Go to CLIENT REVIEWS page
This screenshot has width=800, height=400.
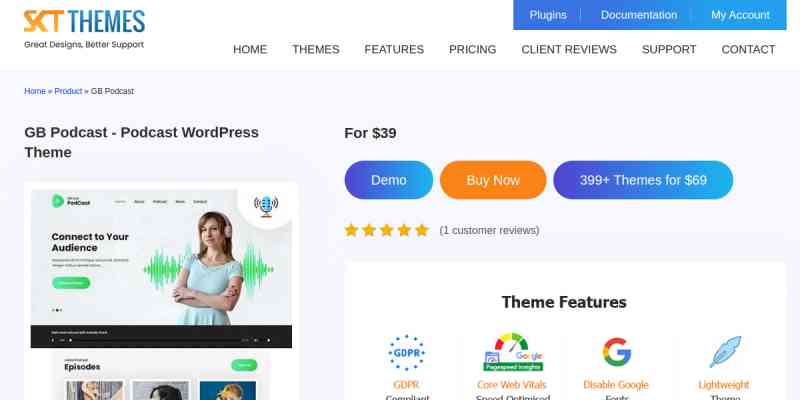(569, 49)
